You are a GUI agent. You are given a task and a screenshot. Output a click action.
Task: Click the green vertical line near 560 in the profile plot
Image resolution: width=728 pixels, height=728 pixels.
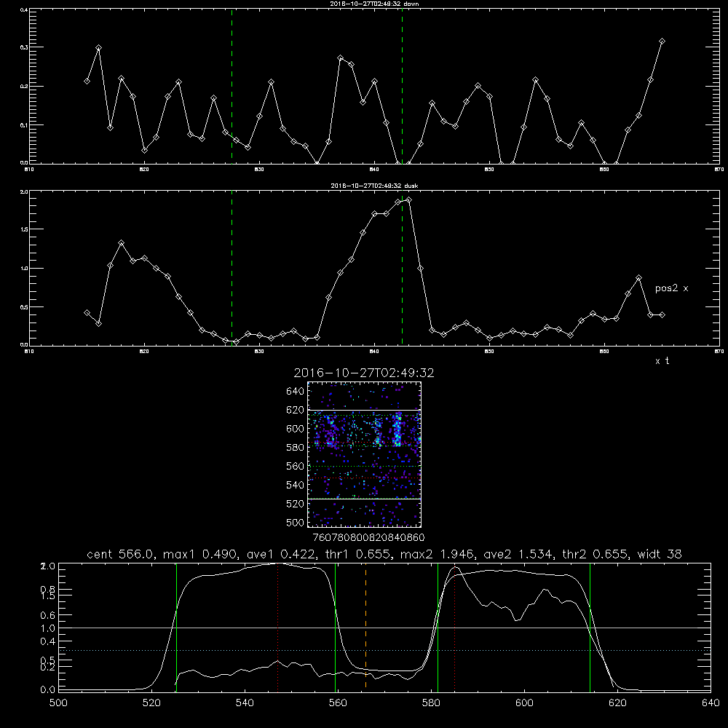click(335, 627)
